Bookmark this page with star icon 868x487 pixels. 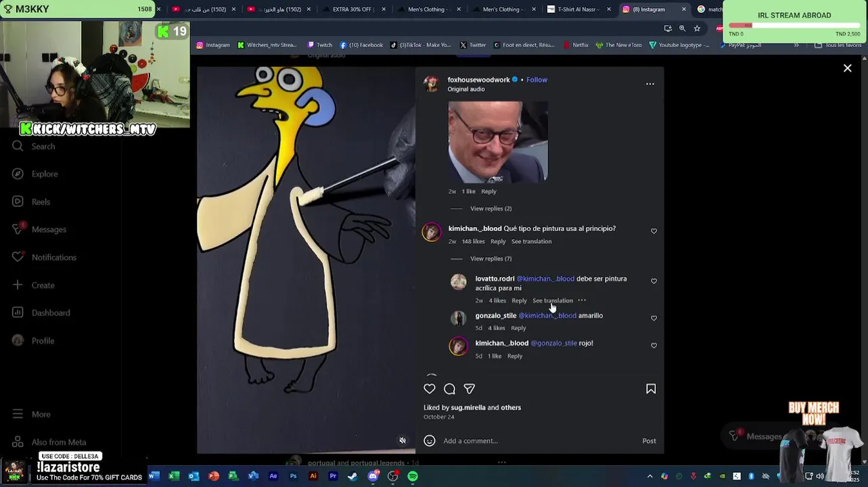[x=697, y=28]
